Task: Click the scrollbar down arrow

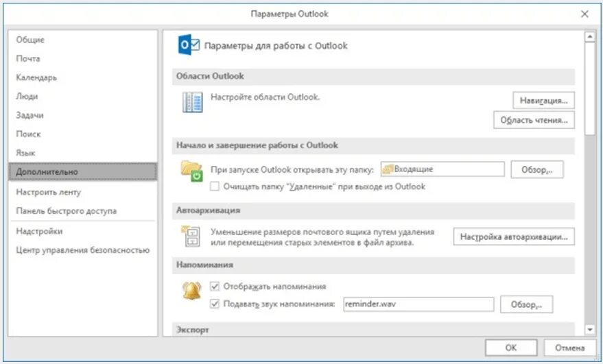Action: pyautogui.click(x=589, y=330)
